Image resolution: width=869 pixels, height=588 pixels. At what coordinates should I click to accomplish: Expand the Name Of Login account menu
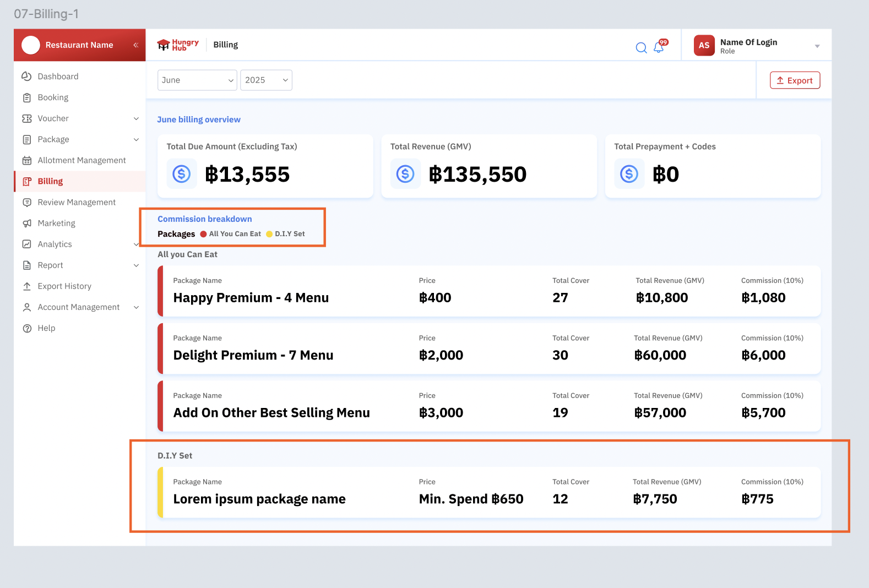(817, 46)
